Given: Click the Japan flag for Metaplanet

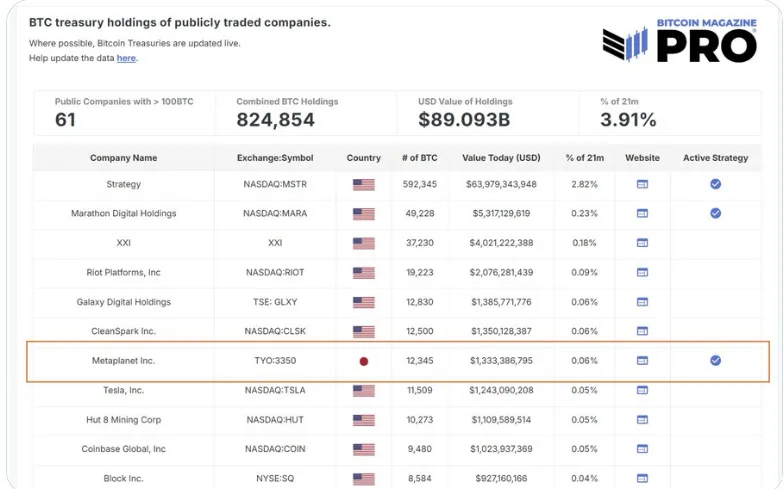Looking at the screenshot, I should [x=364, y=361].
